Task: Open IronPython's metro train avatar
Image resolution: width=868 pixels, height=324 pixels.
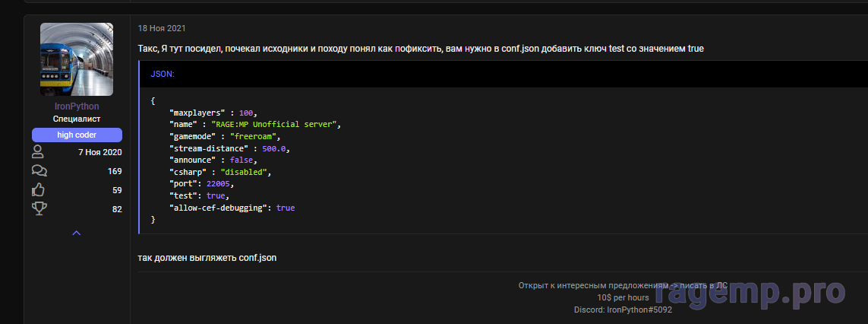Action: tap(77, 59)
